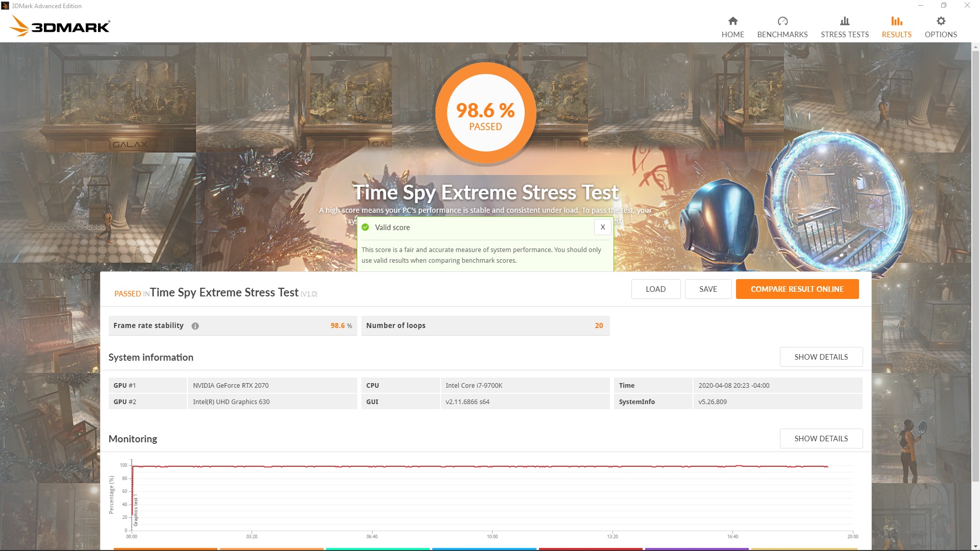The width and height of the screenshot is (980, 551).
Task: Click the SAVE button
Action: [708, 289]
